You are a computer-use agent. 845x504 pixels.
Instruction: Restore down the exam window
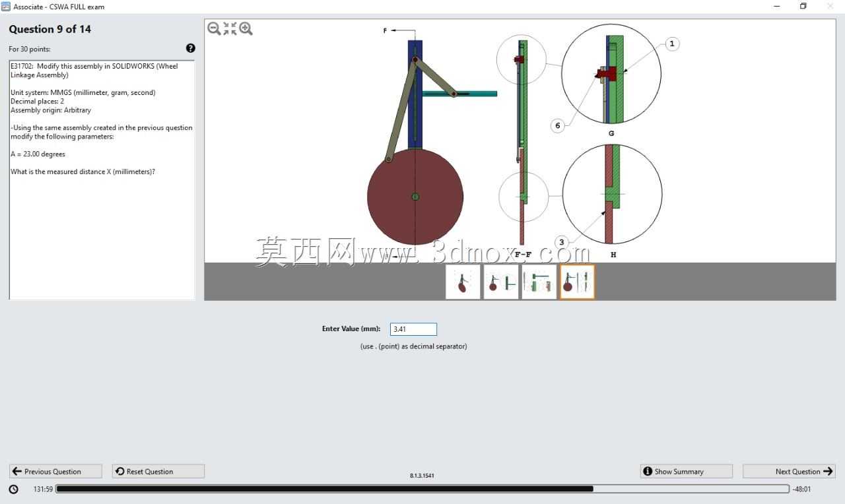(x=803, y=7)
